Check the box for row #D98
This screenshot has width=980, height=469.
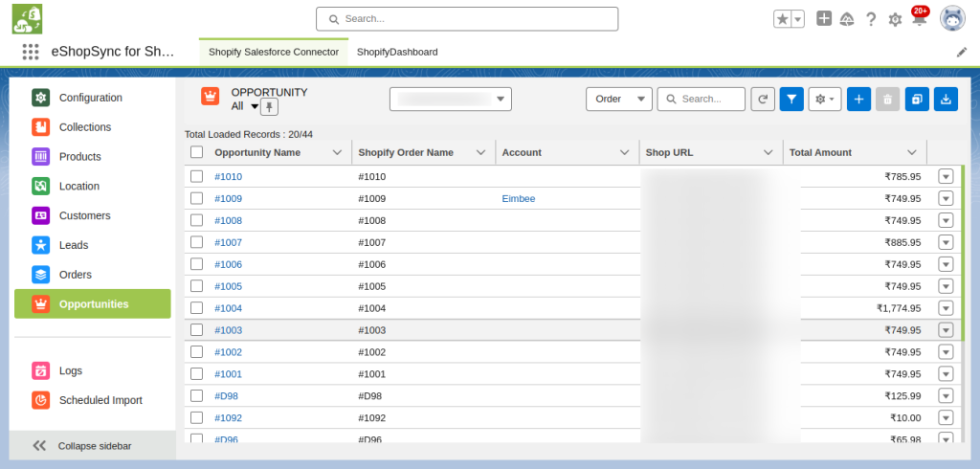197,395
